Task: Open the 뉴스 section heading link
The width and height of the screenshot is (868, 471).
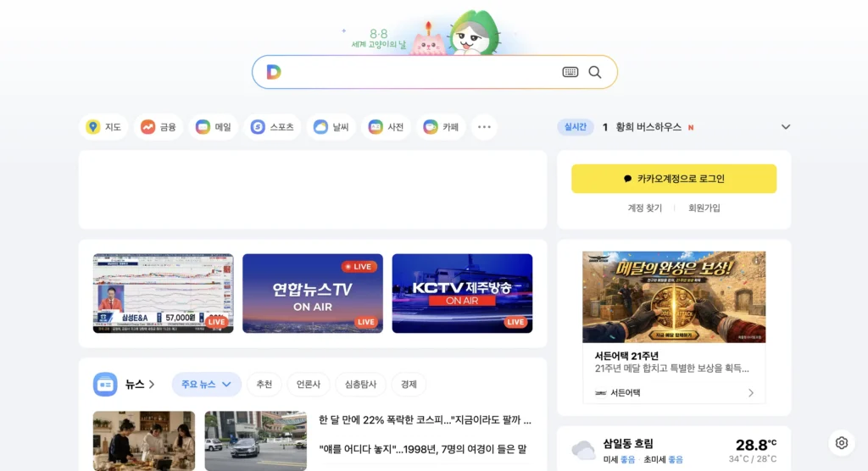Action: 140,384
